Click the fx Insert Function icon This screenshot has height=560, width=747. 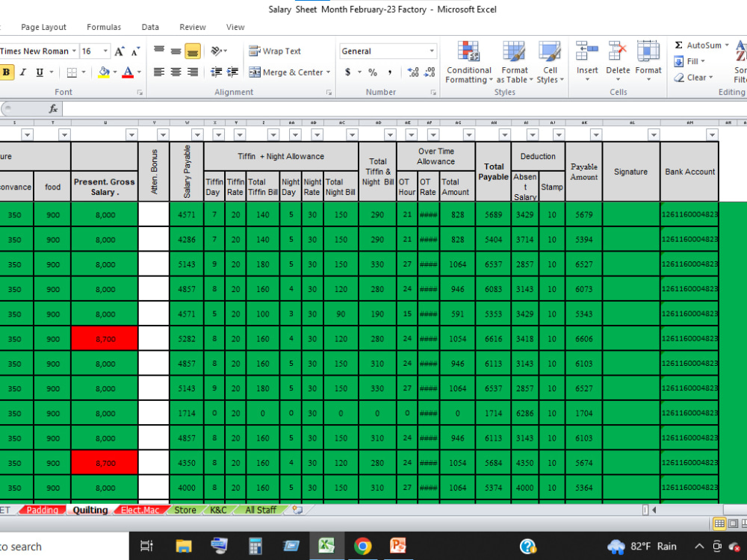click(x=53, y=109)
